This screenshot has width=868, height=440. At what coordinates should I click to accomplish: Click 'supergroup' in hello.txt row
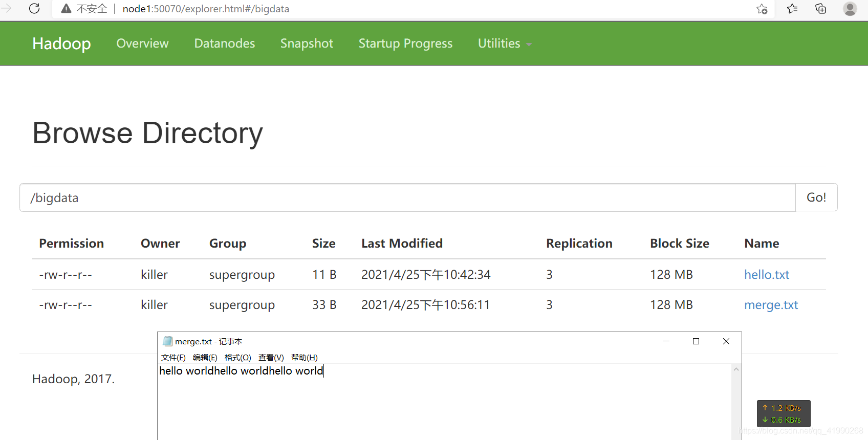click(x=242, y=275)
